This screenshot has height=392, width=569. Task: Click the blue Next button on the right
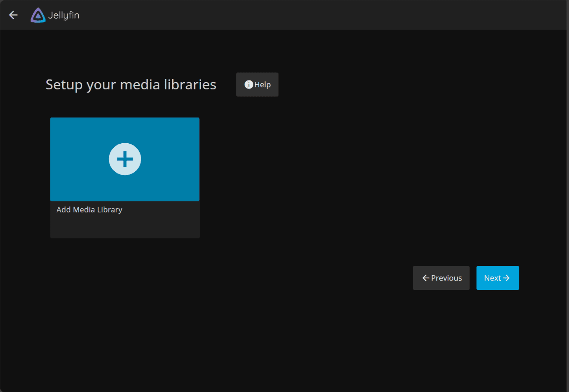click(x=498, y=278)
